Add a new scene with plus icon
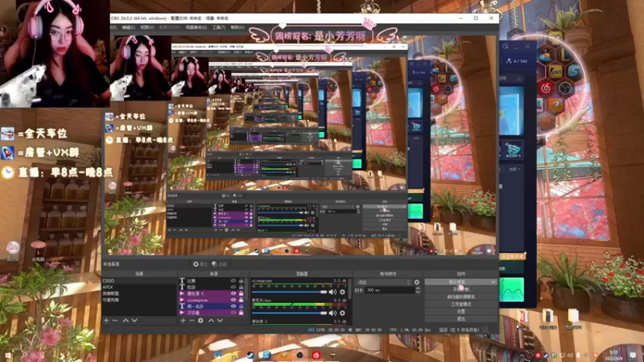Screen dimensions: 644x362 coord(106,320)
